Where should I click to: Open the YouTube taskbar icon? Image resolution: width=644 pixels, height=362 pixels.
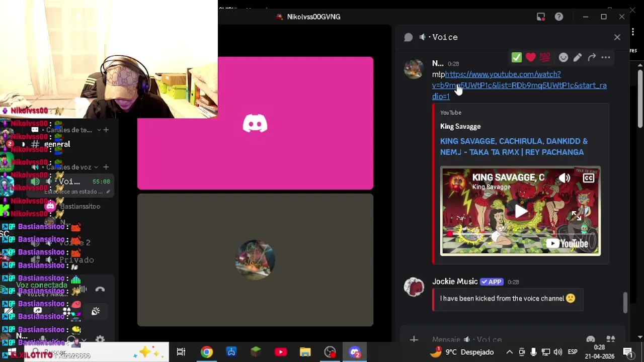(x=281, y=352)
